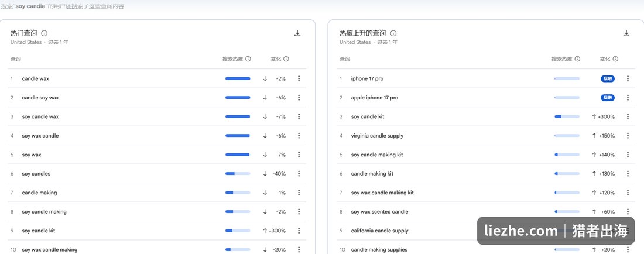The image size is (644, 254).
Task: Click the soy wax candle making query
Action: point(50,249)
